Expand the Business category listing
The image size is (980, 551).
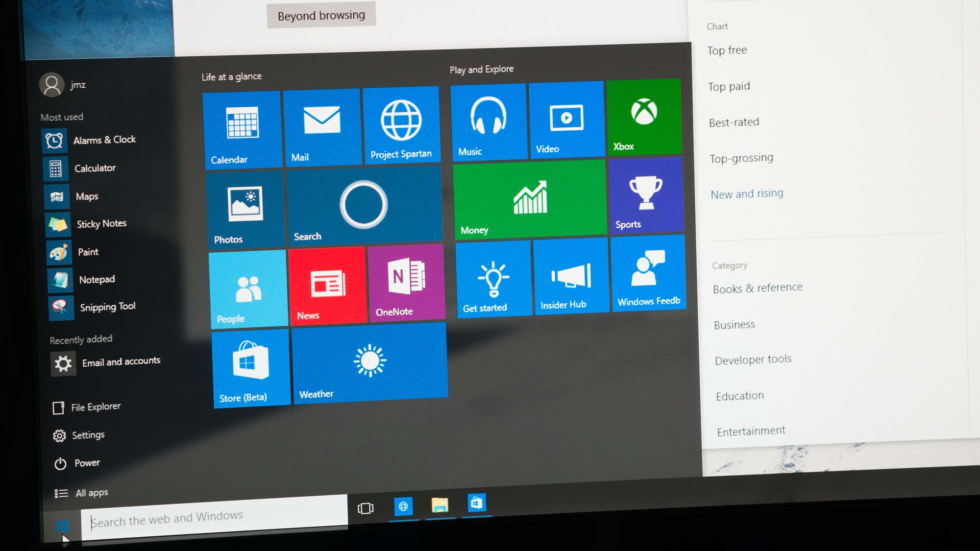[x=734, y=324]
